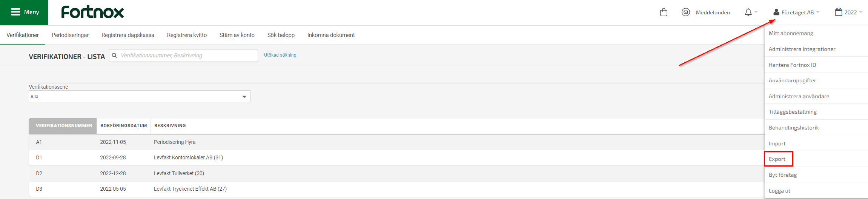The height and width of the screenshot is (199, 868).
Task: Switch to the Periodiseringar tab
Action: (x=70, y=35)
